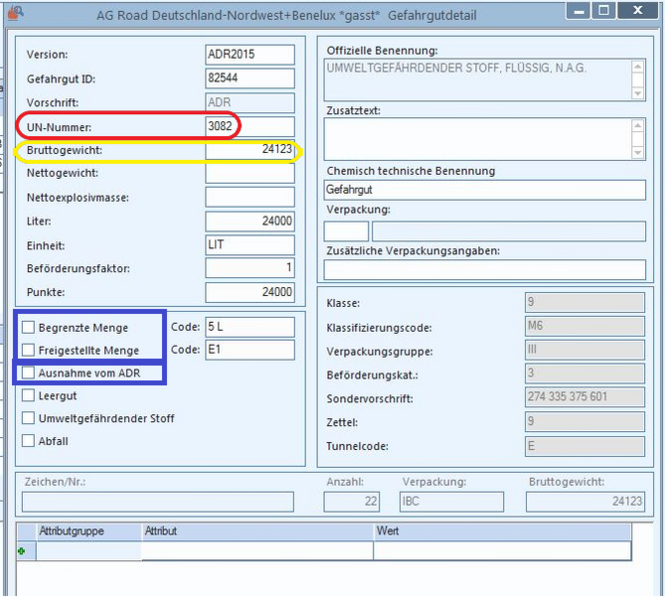Check the Abfall checkbox
Image resolution: width=665 pixels, height=599 pixels.
[28, 441]
